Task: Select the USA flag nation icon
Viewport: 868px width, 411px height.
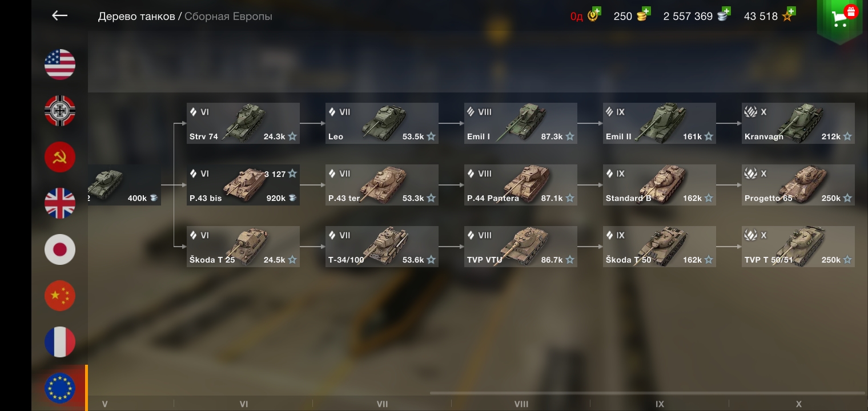Action: pyautogui.click(x=60, y=65)
